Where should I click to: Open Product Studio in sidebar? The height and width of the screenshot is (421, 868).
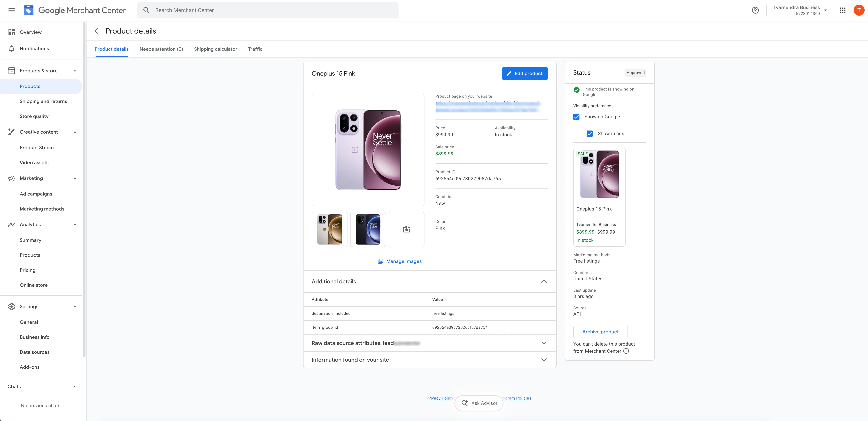click(x=37, y=147)
